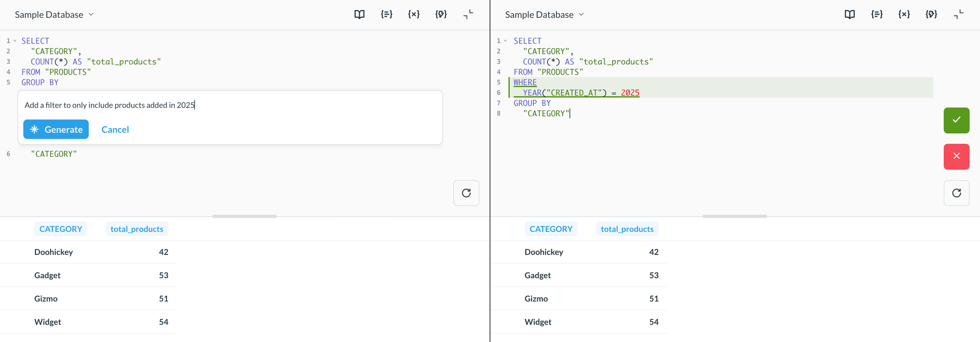Grab the horizontal divider above the results table
Viewport: 980px width, 342px height.
tap(244, 217)
